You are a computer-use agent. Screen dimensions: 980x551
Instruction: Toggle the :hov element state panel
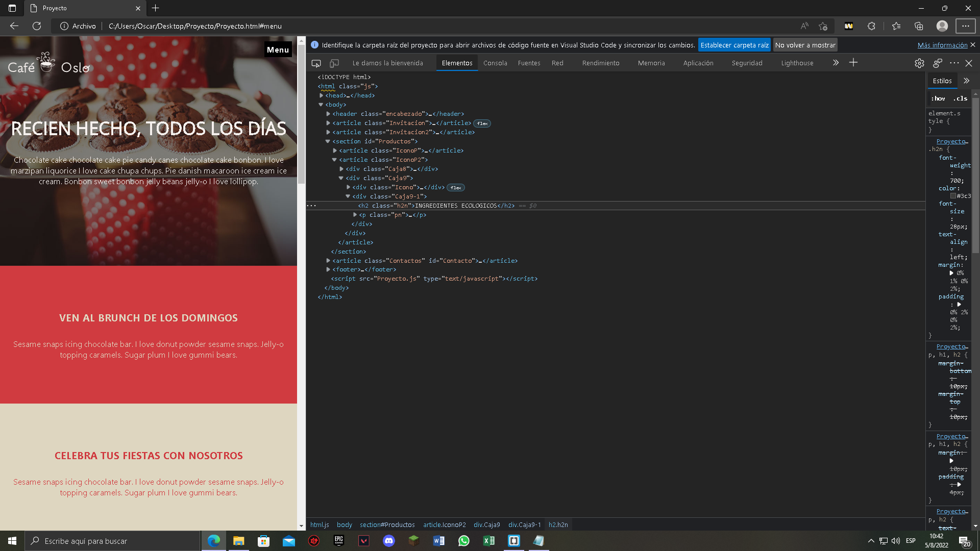click(x=938, y=98)
